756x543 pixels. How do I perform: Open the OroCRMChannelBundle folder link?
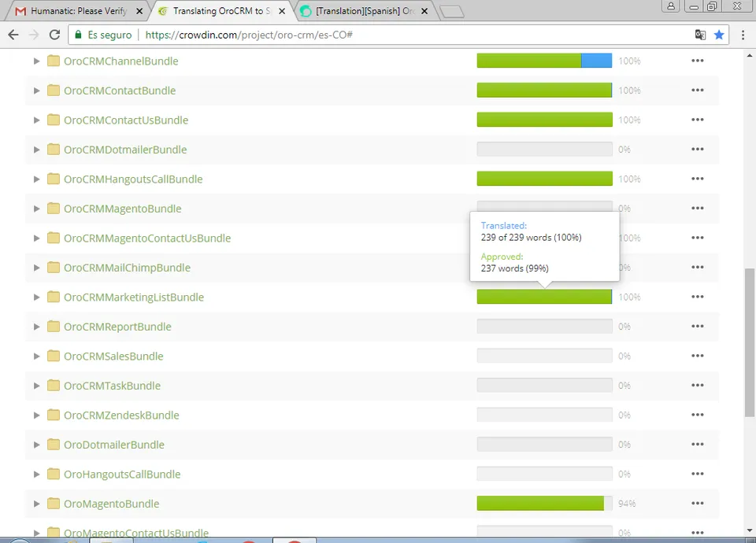pos(121,61)
